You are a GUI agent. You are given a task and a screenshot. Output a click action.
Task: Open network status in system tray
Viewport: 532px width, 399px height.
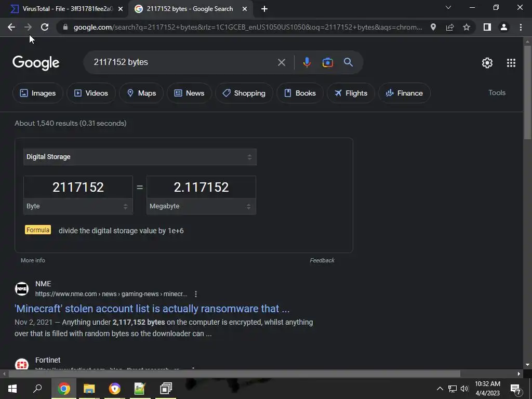453,389
